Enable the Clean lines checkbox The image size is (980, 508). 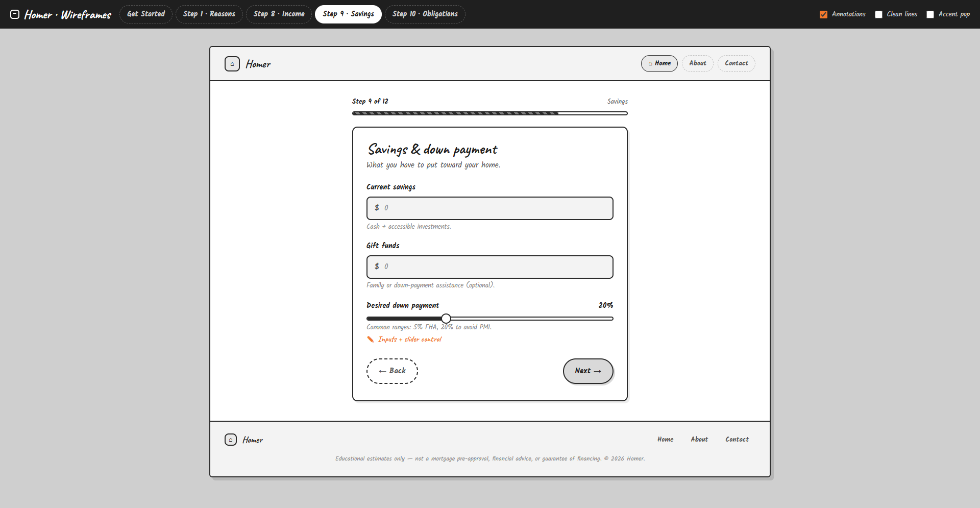click(878, 14)
